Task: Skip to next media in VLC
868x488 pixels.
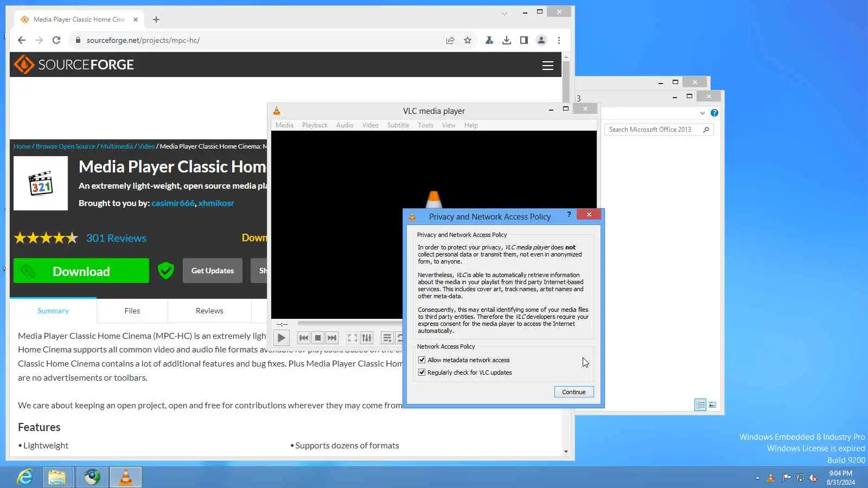Action: (x=332, y=338)
